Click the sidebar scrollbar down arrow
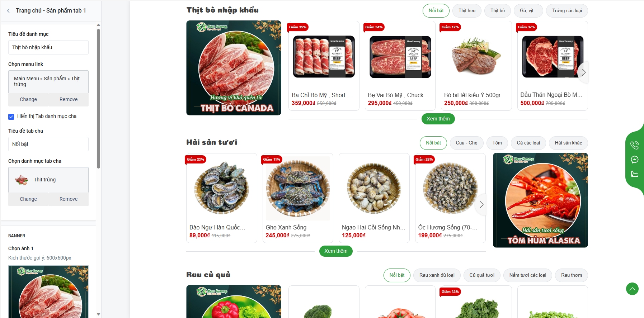The image size is (644, 318). click(98, 314)
